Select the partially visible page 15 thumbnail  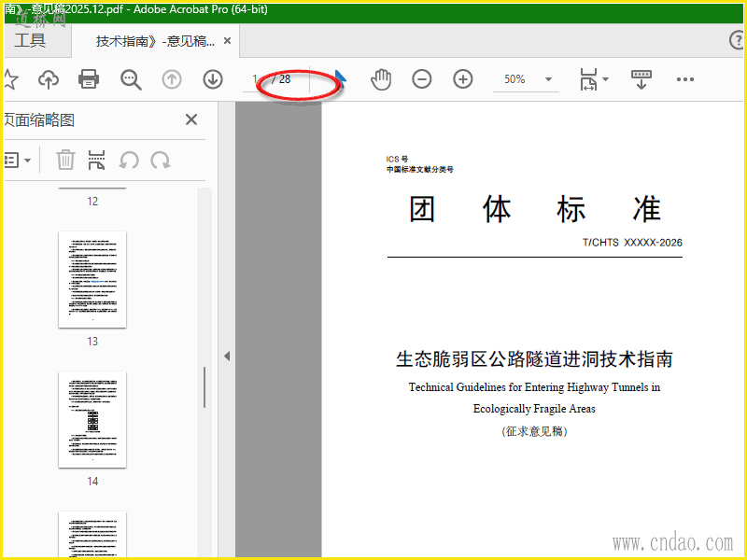92,534
